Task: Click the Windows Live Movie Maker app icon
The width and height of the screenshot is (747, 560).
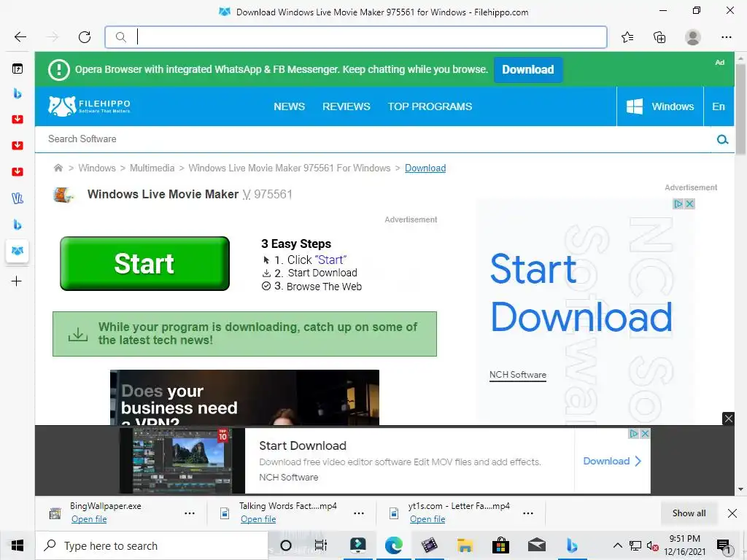Action: point(63,194)
